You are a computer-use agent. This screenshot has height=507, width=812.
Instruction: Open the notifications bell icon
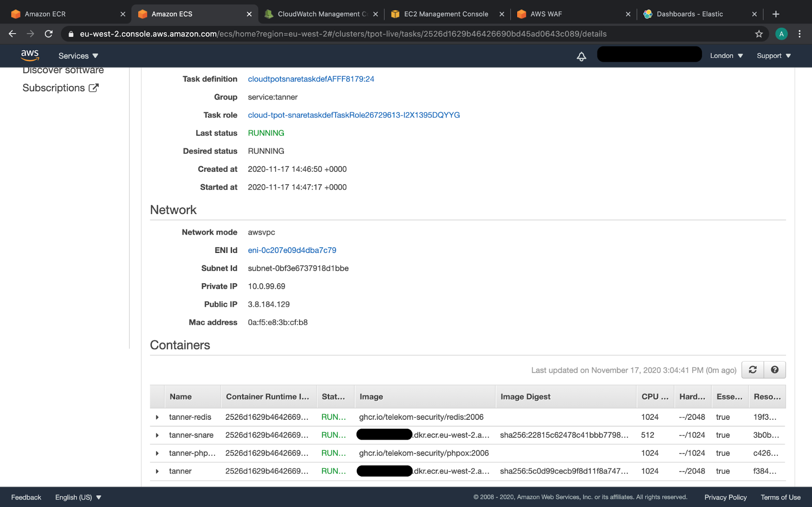coord(581,56)
